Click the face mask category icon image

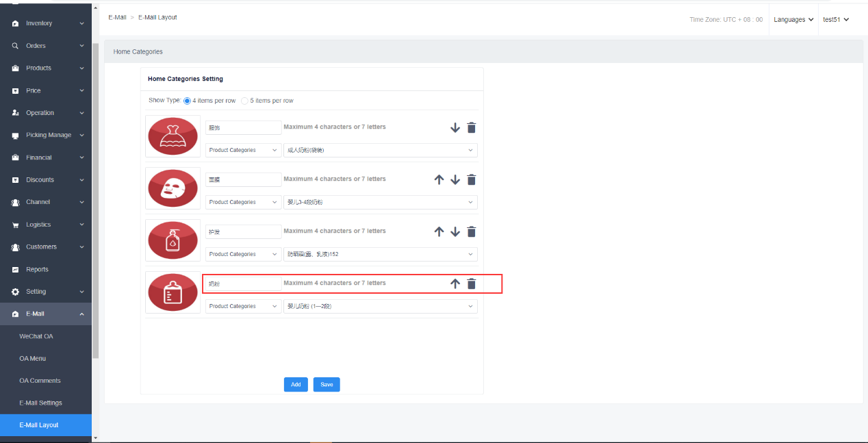coord(173,188)
